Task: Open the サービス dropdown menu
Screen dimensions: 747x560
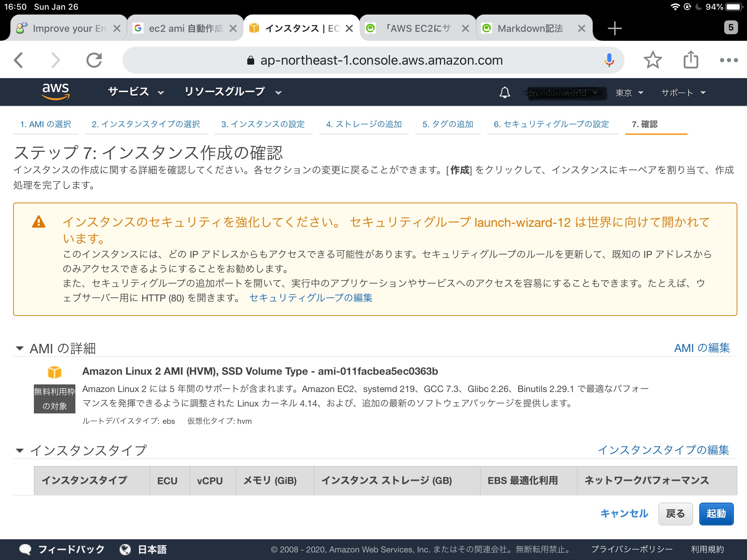Action: 136,92
